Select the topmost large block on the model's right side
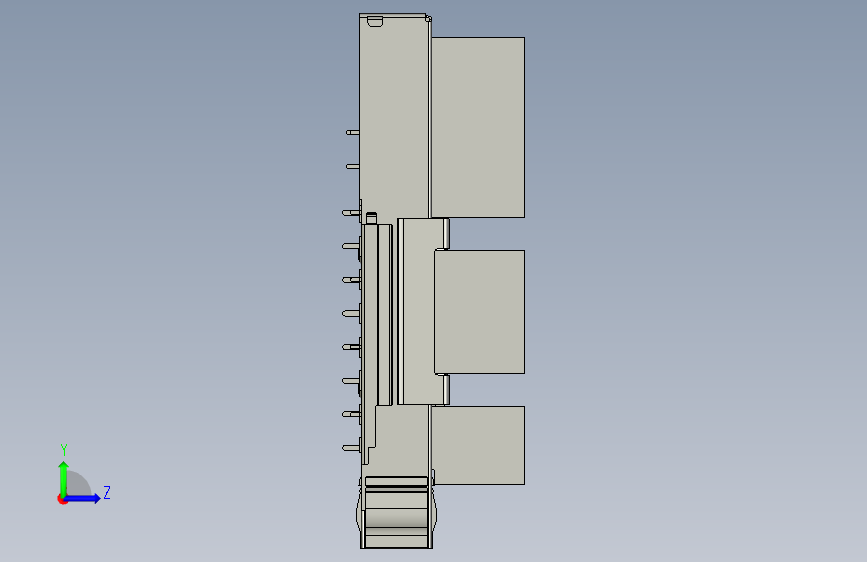The image size is (867, 562). pyautogui.click(x=478, y=127)
